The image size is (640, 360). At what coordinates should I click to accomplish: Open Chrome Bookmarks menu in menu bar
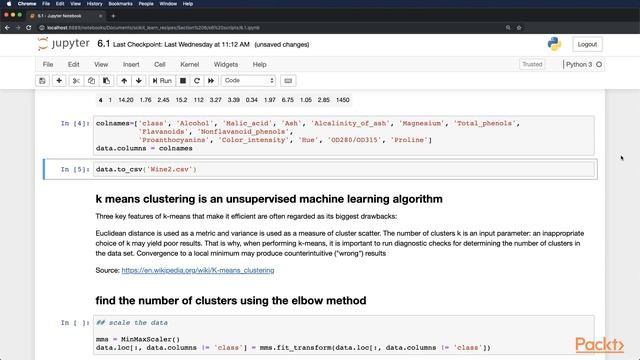pyautogui.click(x=120, y=4)
